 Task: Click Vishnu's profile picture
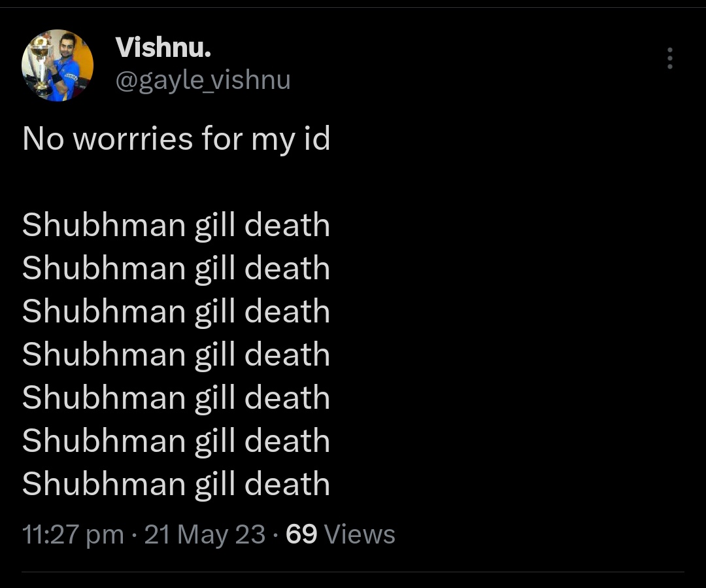point(58,65)
